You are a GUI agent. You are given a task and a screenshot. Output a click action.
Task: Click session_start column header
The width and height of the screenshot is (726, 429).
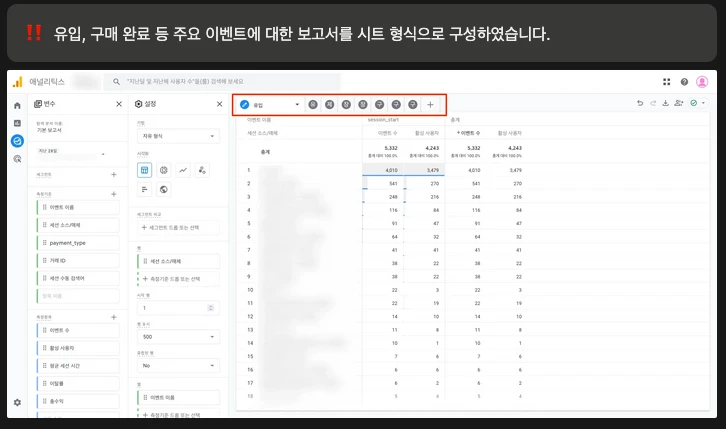[383, 120]
